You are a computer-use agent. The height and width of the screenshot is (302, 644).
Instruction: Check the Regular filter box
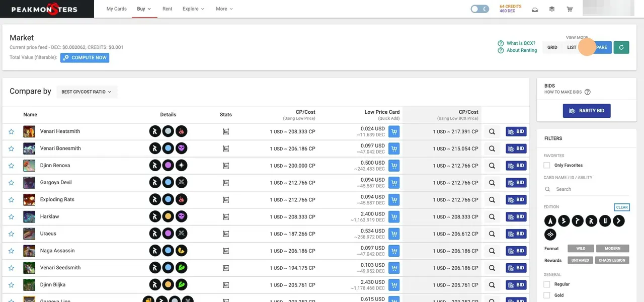[547, 284]
